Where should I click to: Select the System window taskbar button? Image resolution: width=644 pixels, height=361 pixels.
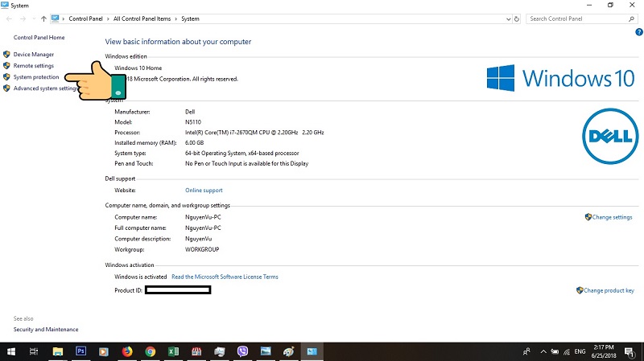click(312, 351)
